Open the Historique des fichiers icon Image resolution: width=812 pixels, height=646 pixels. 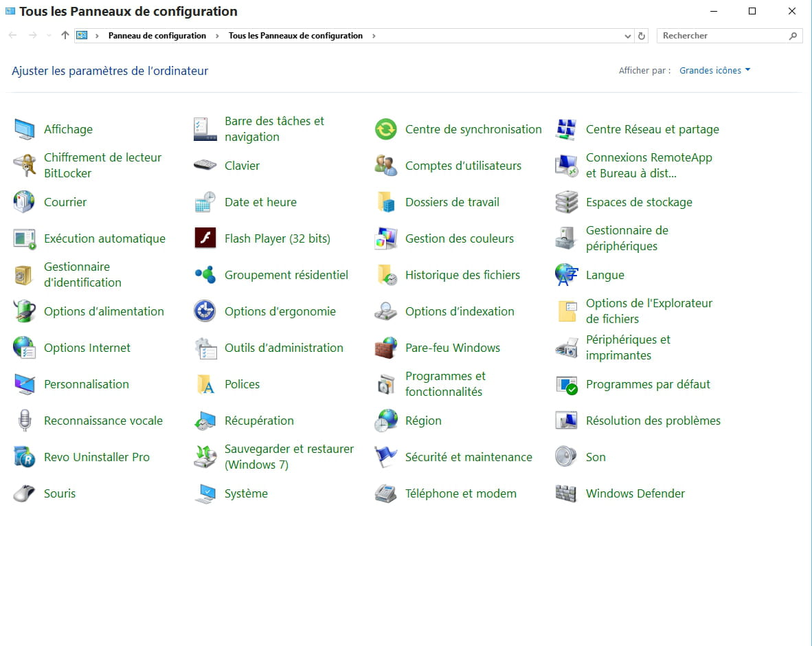click(387, 275)
